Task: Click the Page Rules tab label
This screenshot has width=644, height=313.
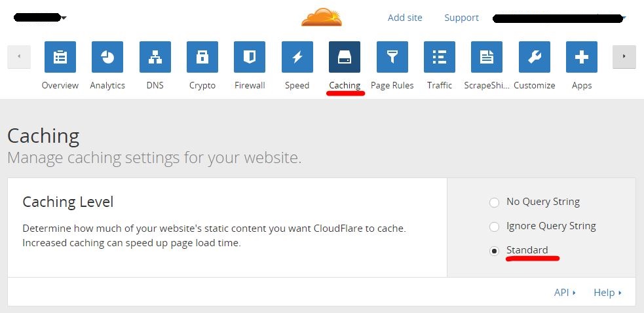Action: pyautogui.click(x=392, y=85)
